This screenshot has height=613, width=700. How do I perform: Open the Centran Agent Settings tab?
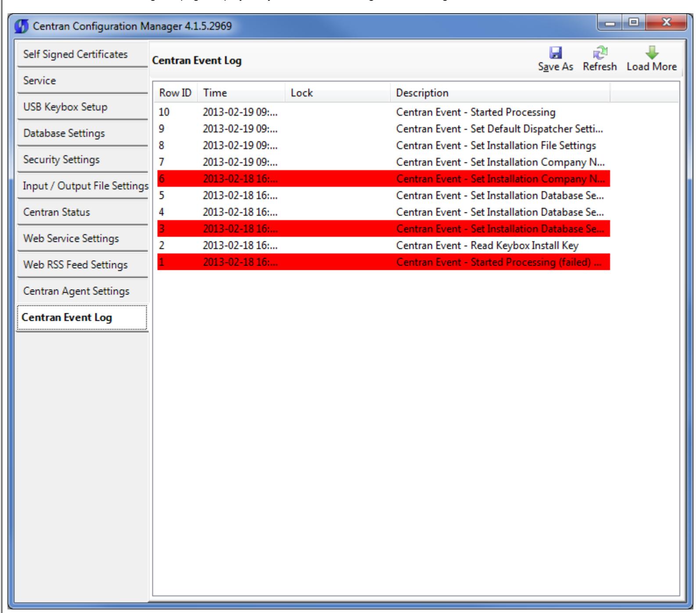click(83, 291)
